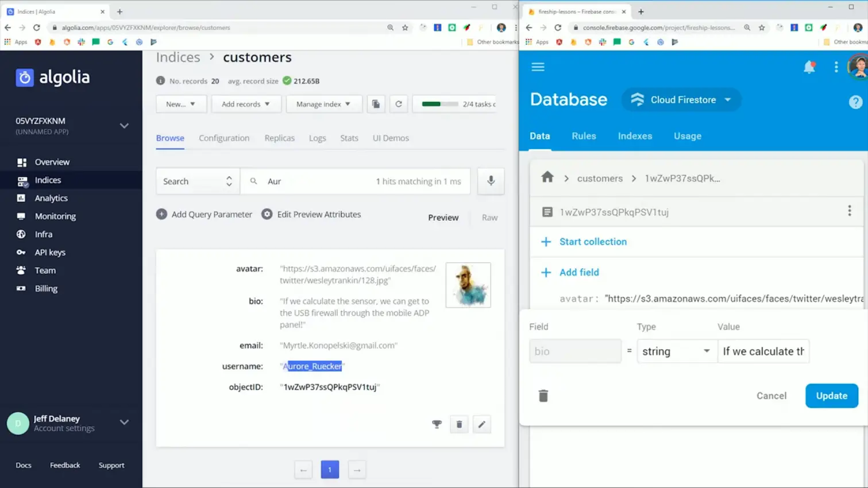The image size is (868, 488).
Task: Open the Docs link
Action: point(24,465)
